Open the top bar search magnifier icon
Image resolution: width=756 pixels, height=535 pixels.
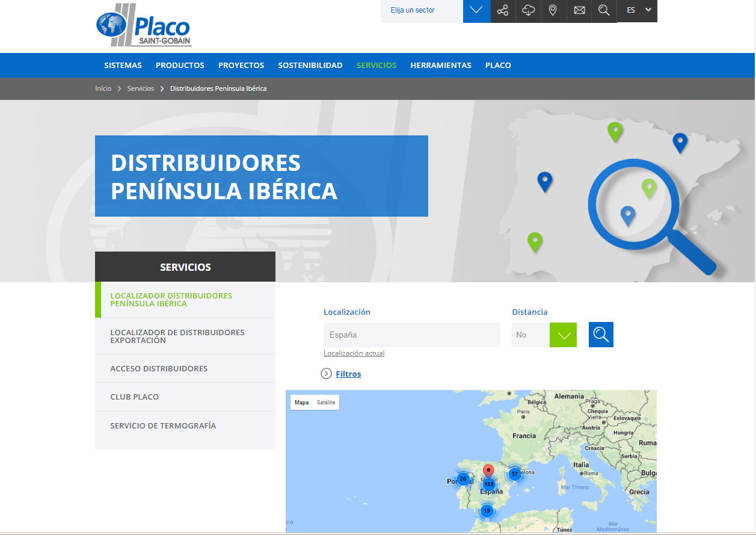[604, 10]
